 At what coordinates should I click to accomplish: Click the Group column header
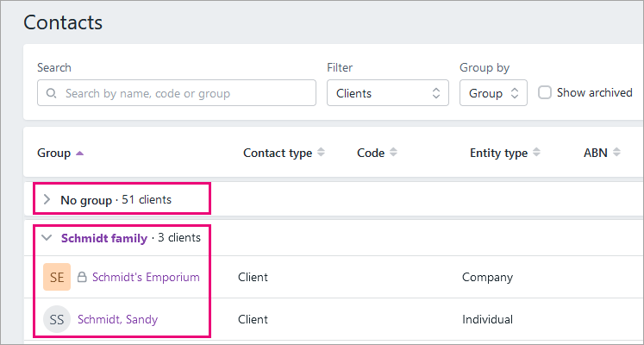(x=53, y=153)
